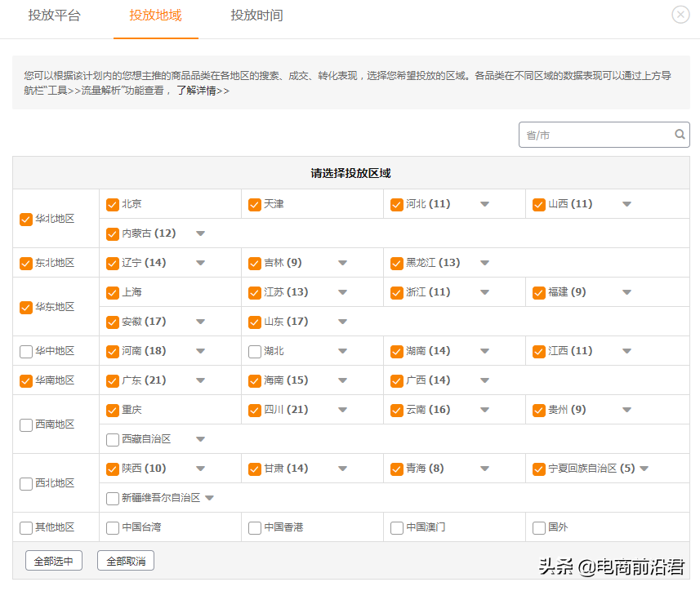700x591 pixels.
Task: Click the search magnifier icon
Action: coord(680,135)
